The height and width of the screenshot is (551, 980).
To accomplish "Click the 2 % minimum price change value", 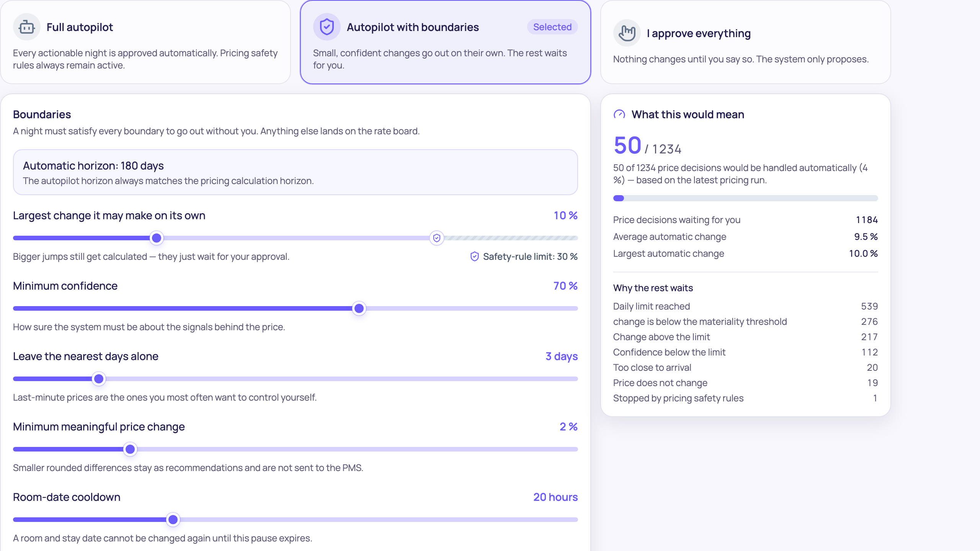I will 569,427.
